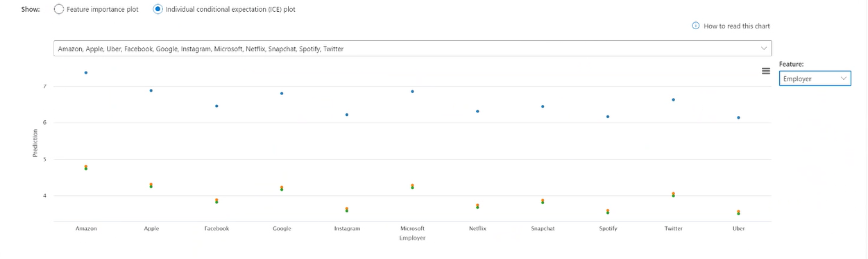
Task: Click the Spotify x-axis label
Action: click(608, 228)
